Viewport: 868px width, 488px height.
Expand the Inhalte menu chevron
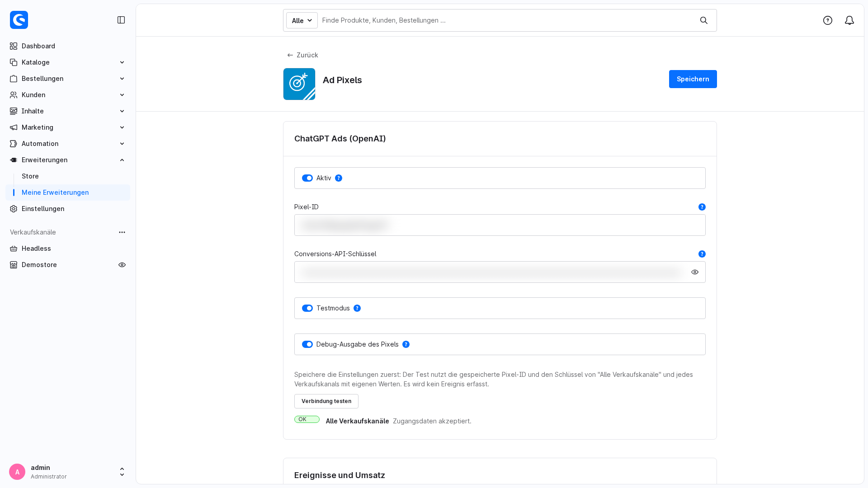[x=122, y=111]
